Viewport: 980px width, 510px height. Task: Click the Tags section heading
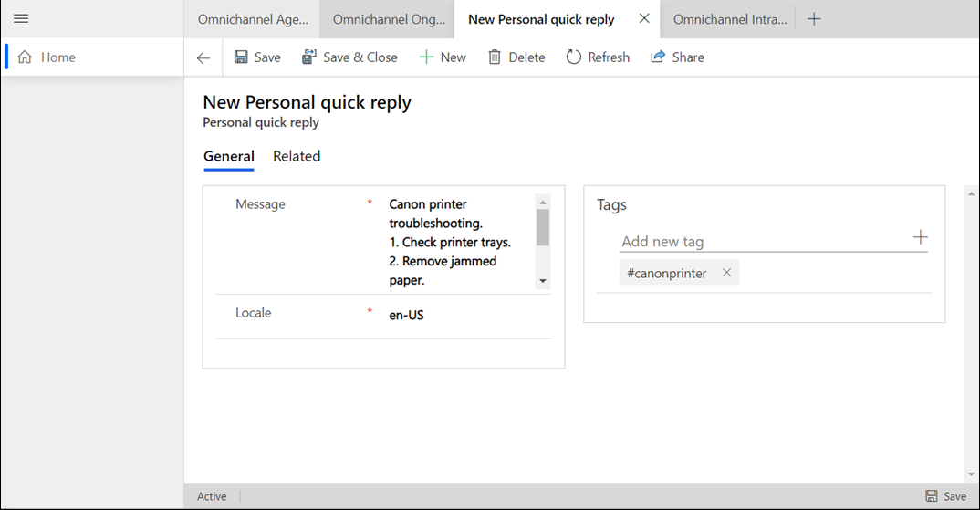pos(611,205)
